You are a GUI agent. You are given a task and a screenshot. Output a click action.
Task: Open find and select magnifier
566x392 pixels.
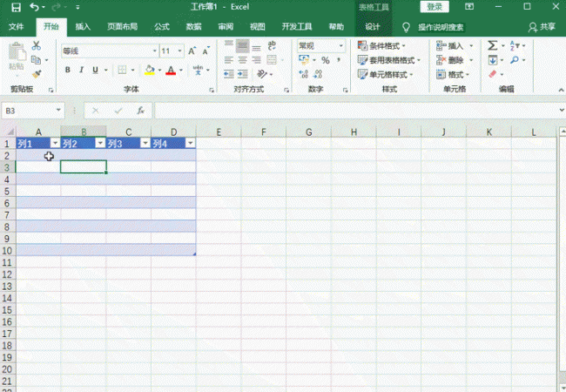tap(515, 60)
